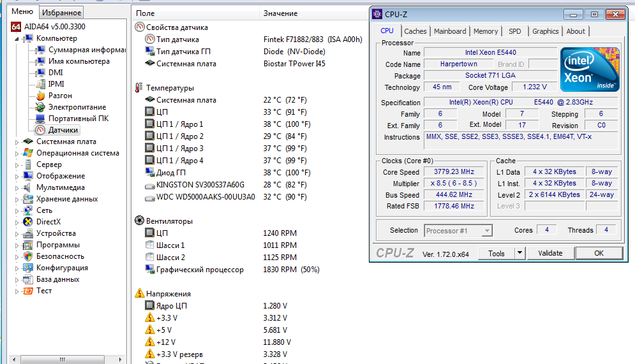635x364 pixels.
Task: Click the +5 V voltage warning icon
Action: [x=150, y=330]
